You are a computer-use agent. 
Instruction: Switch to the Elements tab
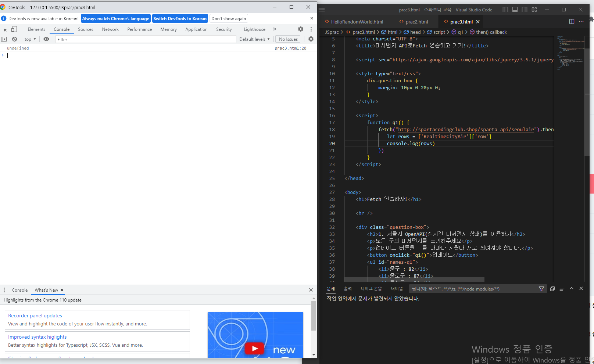click(36, 29)
